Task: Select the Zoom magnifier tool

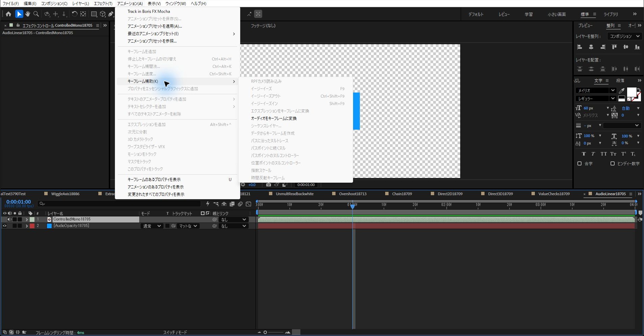Action: coord(36,14)
